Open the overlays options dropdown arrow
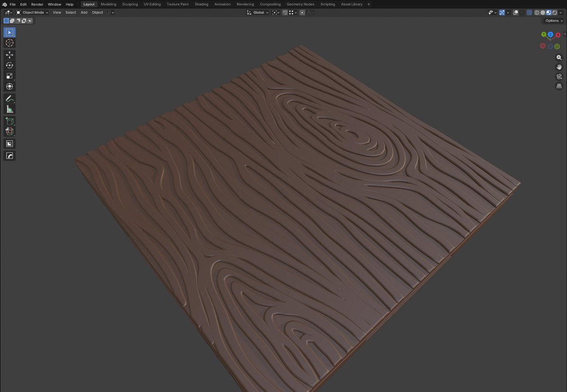This screenshot has height=392, width=567. pyautogui.click(x=522, y=12)
